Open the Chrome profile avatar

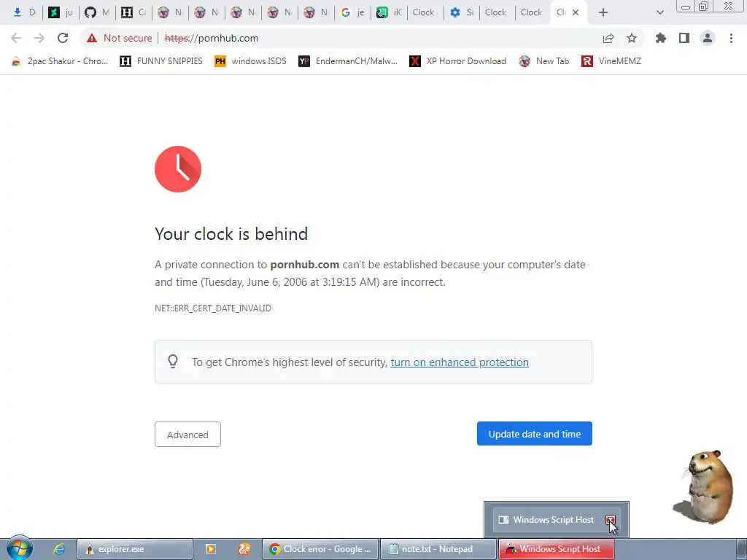tap(708, 38)
